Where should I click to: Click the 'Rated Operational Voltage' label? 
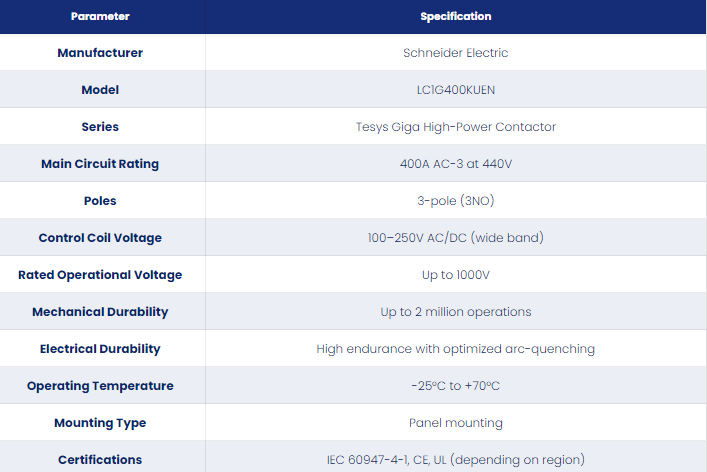click(x=100, y=275)
